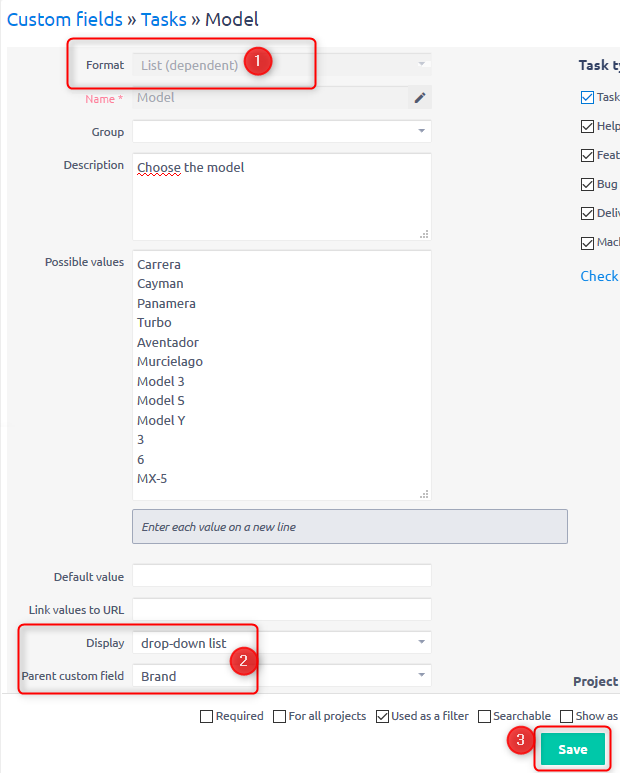The image size is (620, 773).
Task: Open the Parent custom field dropdown
Action: point(282,675)
